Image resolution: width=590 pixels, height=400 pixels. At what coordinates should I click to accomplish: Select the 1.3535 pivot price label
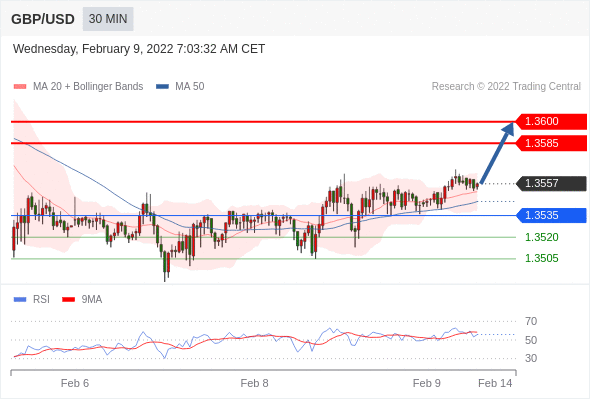[x=550, y=216]
